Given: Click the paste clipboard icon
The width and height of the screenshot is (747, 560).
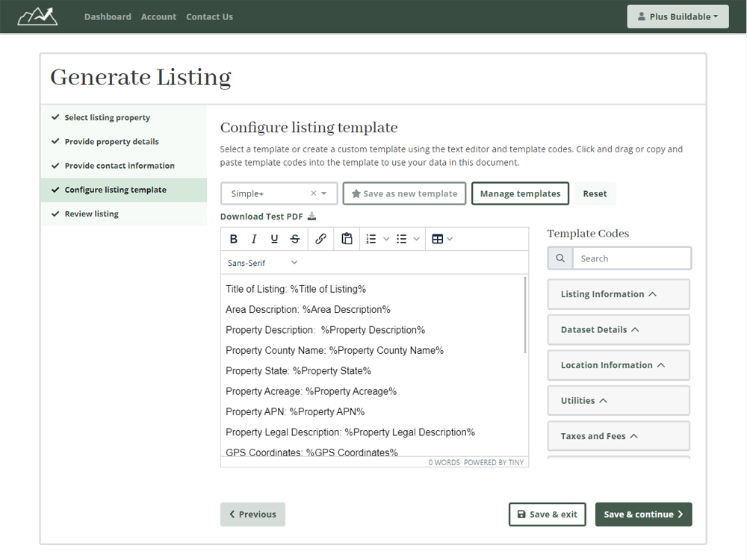Looking at the screenshot, I should tap(347, 239).
